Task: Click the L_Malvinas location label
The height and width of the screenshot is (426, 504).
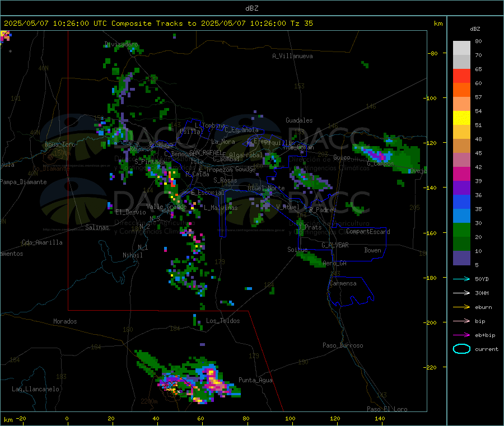Action: [x=221, y=208]
